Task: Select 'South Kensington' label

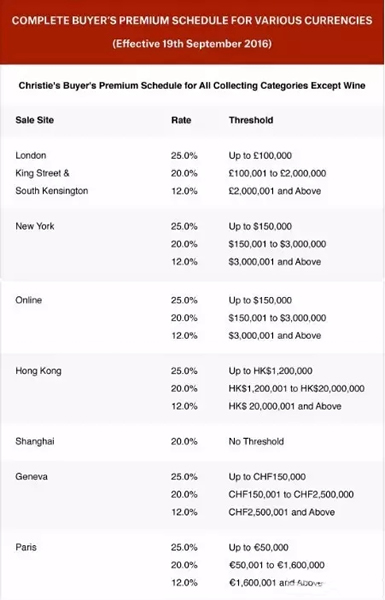Action: coord(52,191)
